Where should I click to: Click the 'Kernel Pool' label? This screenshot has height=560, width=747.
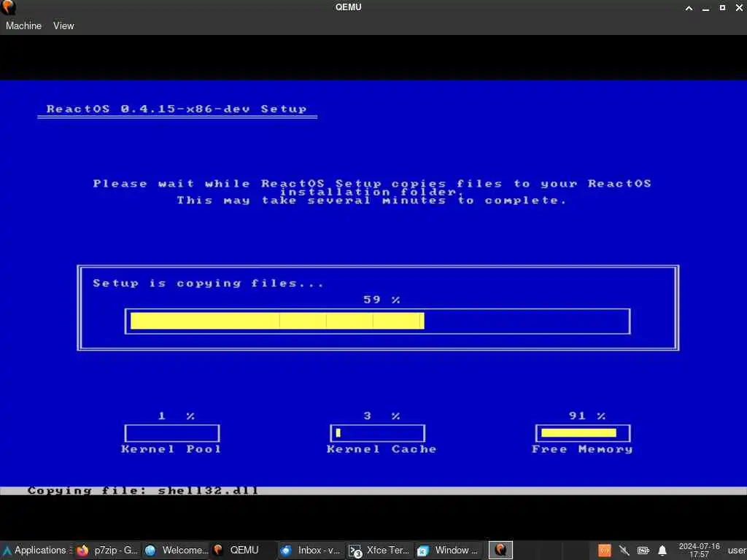(x=171, y=449)
